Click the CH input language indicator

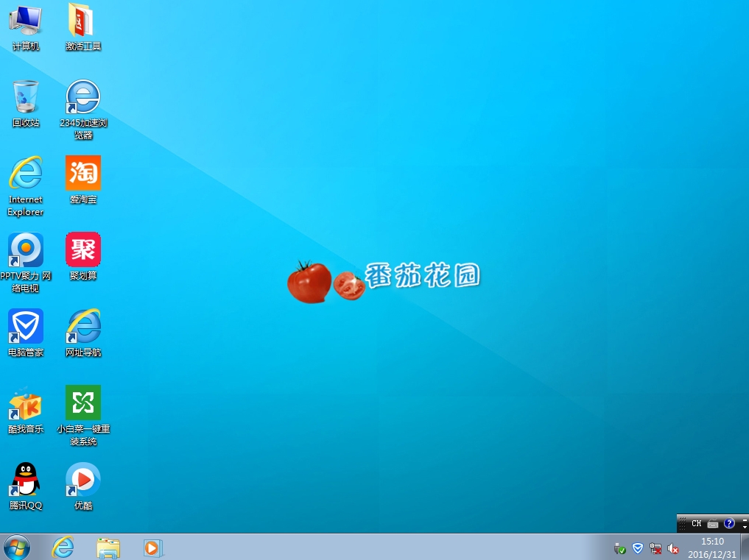point(697,523)
